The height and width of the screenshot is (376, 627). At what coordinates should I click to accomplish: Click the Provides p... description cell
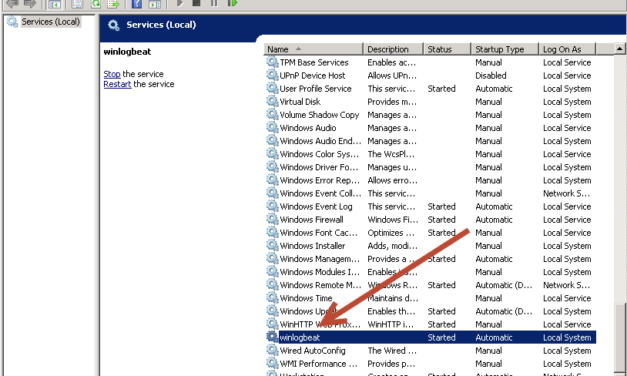[391, 364]
